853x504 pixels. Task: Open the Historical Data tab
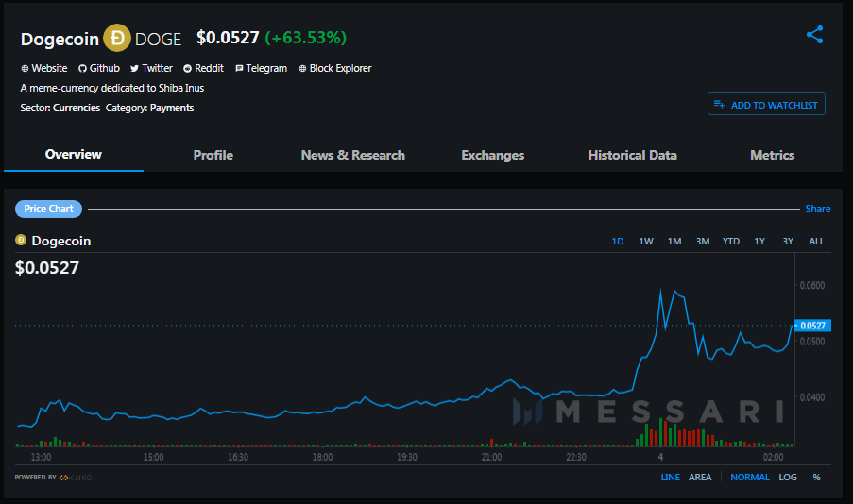pos(633,155)
